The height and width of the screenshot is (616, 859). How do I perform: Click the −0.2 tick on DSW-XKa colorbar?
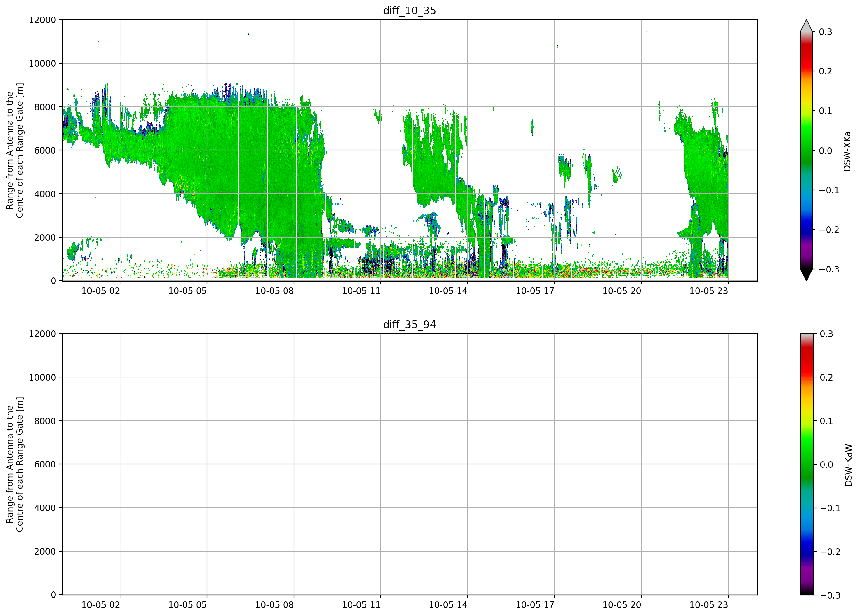point(829,230)
